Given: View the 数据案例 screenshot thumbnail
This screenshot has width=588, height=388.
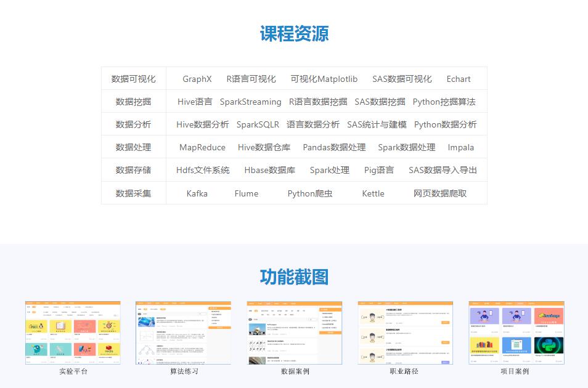Looking at the screenshot, I should [295, 333].
